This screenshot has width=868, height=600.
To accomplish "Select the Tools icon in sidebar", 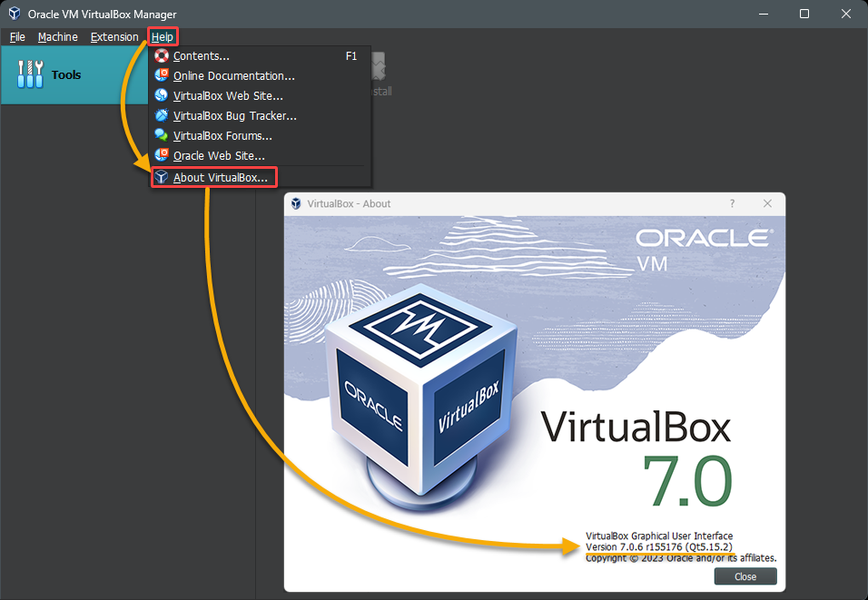I will [30, 74].
